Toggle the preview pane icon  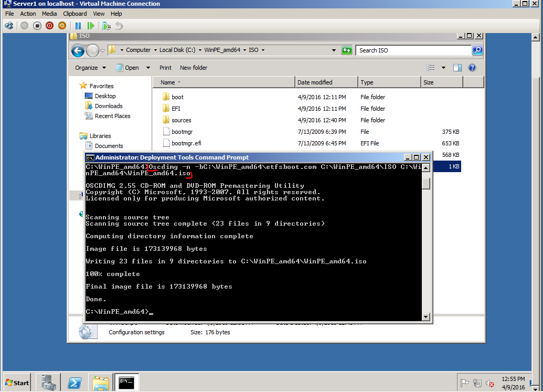tap(457, 68)
